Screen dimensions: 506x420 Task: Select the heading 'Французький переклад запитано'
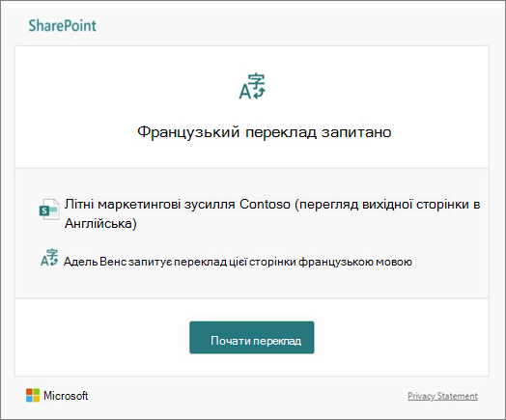coord(265,132)
